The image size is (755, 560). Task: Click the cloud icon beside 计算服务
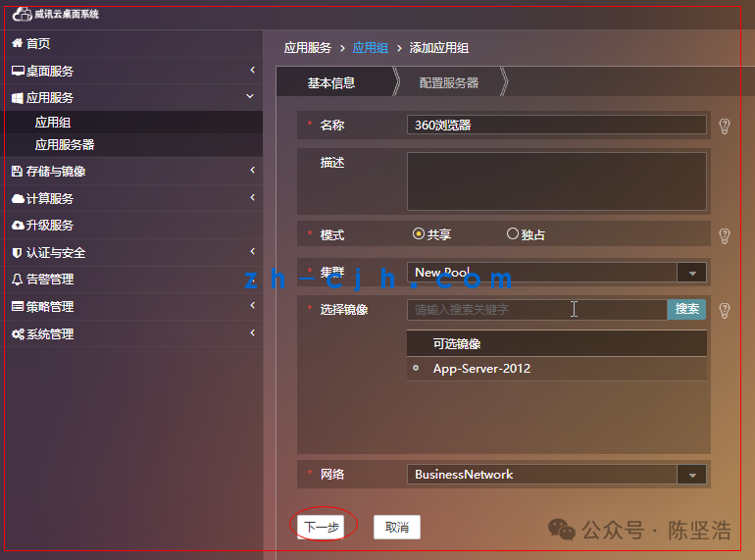18,198
